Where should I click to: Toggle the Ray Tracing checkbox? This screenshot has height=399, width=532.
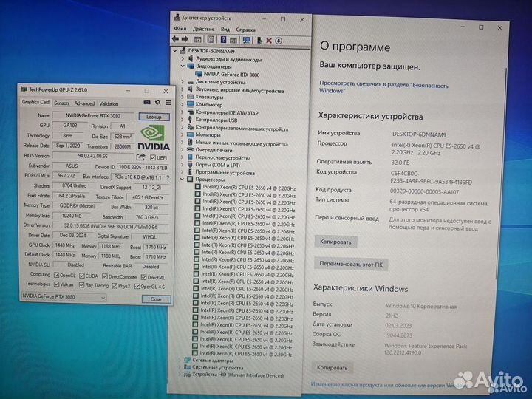(x=82, y=285)
